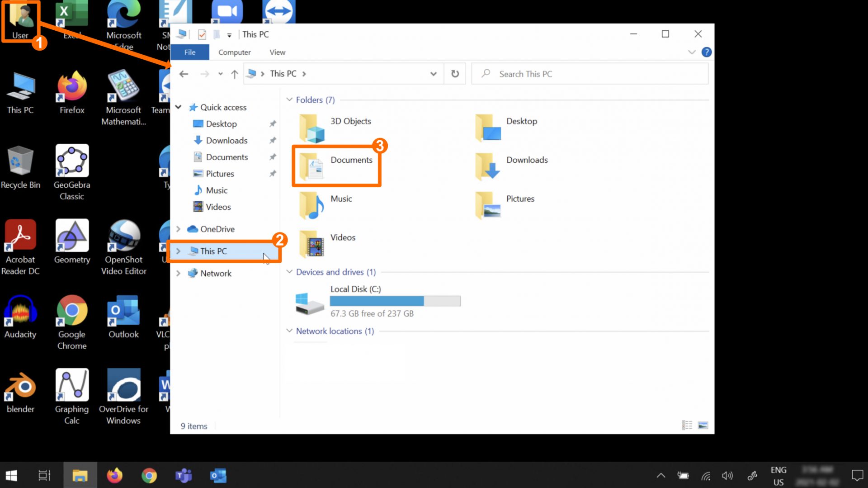This screenshot has width=868, height=488.
Task: Switch to the View tab
Action: coord(277,52)
